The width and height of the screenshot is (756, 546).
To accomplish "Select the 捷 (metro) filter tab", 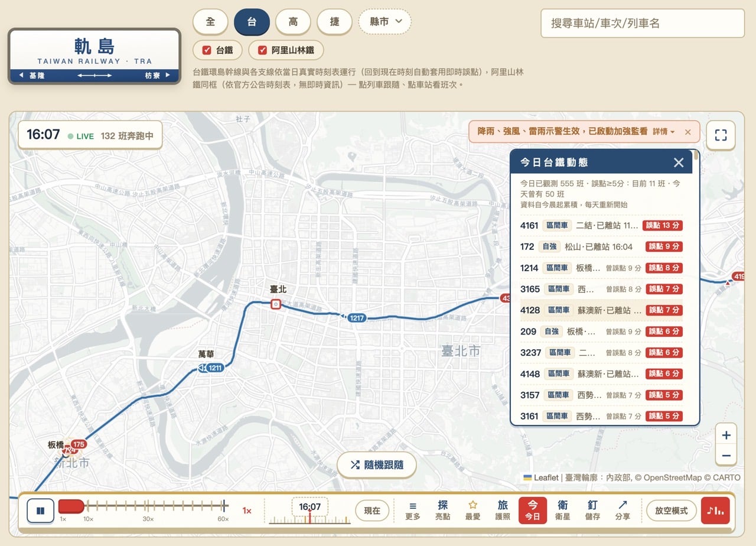I will pyautogui.click(x=334, y=22).
